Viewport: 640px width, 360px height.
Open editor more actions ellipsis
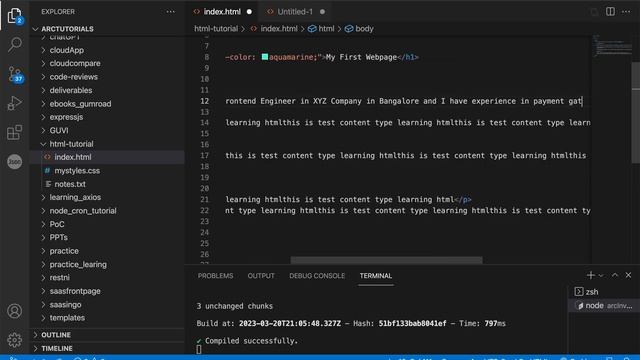(626, 12)
